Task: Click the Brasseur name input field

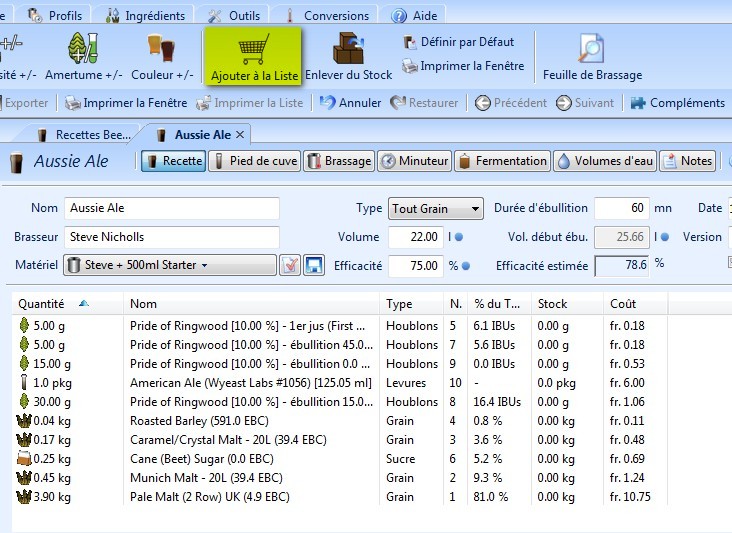Action: coord(171,237)
